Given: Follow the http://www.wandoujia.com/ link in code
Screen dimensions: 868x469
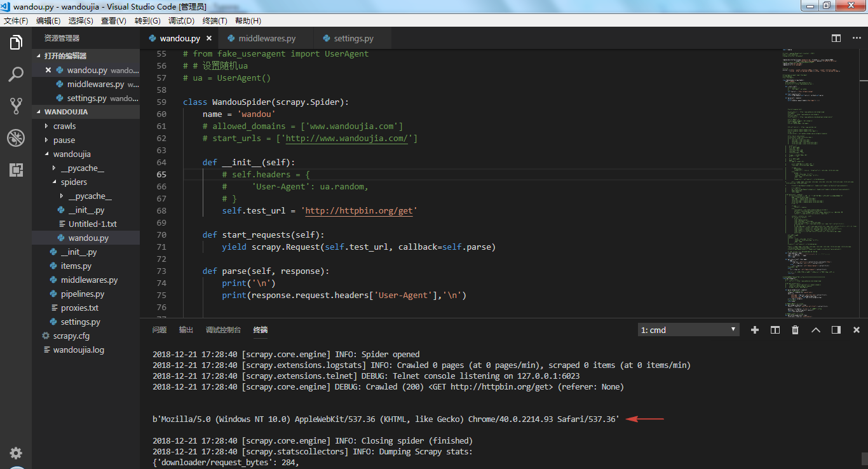Looking at the screenshot, I should coord(346,138).
